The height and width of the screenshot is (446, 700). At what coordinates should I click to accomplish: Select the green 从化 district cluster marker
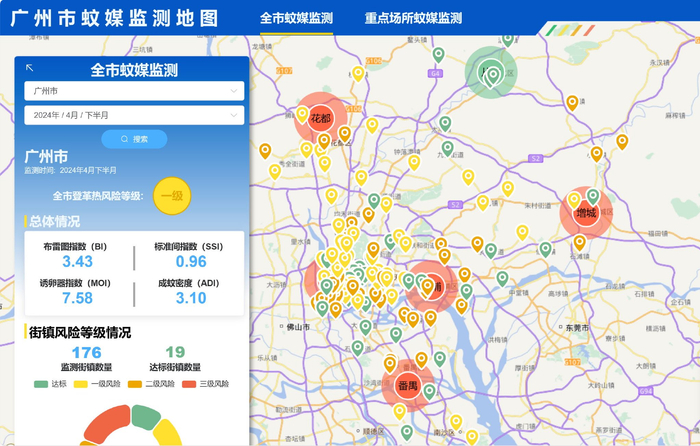[x=491, y=72]
